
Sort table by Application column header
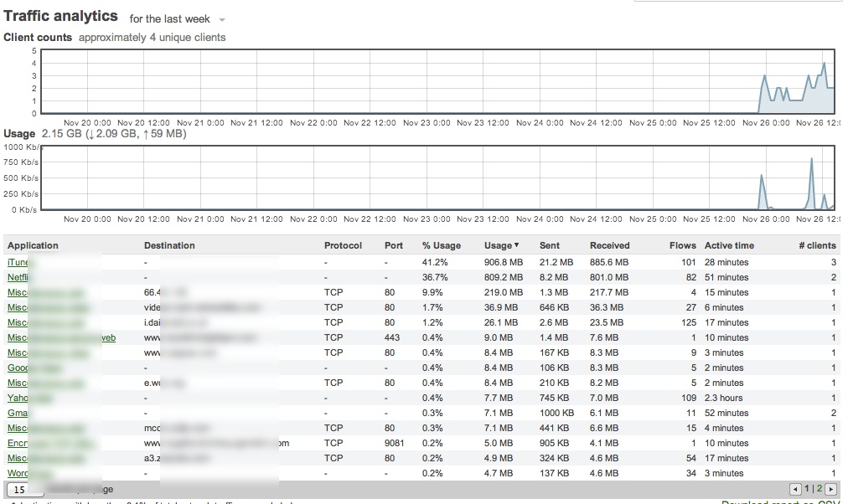point(33,245)
